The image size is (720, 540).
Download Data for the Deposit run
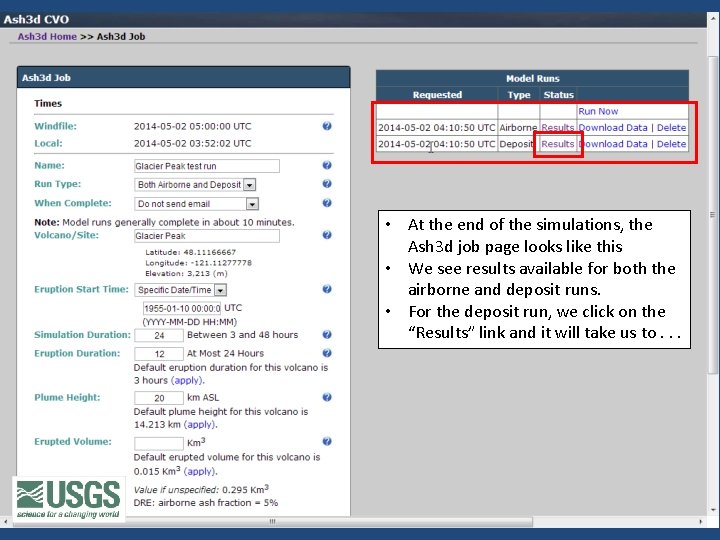pos(613,144)
